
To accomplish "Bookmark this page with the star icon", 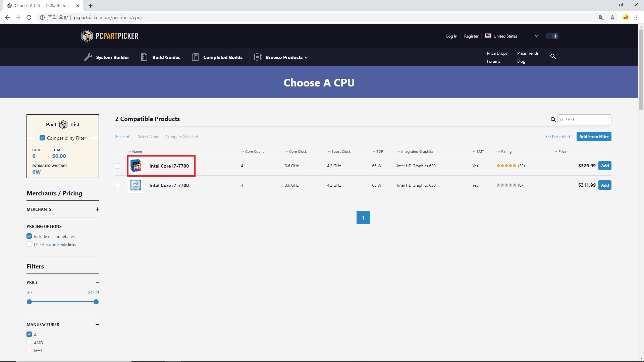I will coord(612,17).
